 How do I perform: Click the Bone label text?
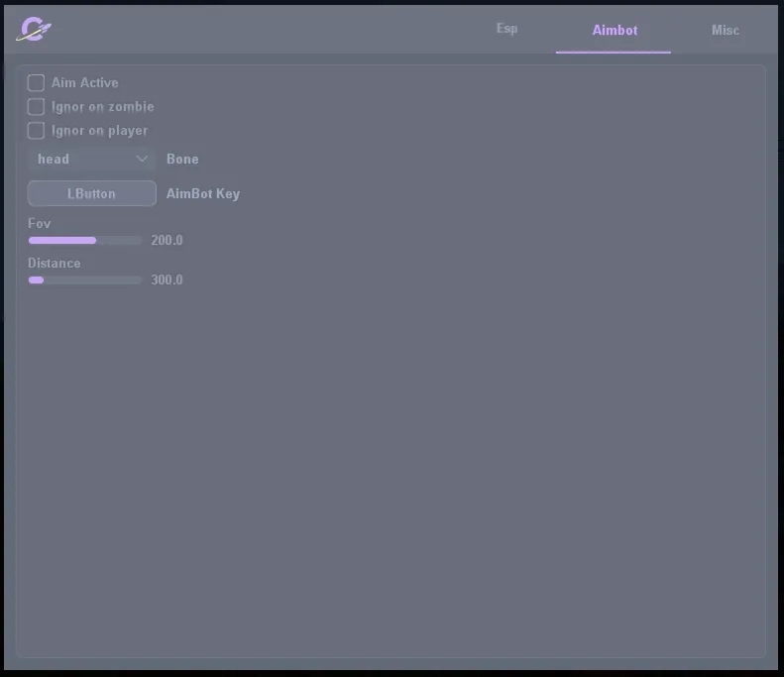coord(182,159)
